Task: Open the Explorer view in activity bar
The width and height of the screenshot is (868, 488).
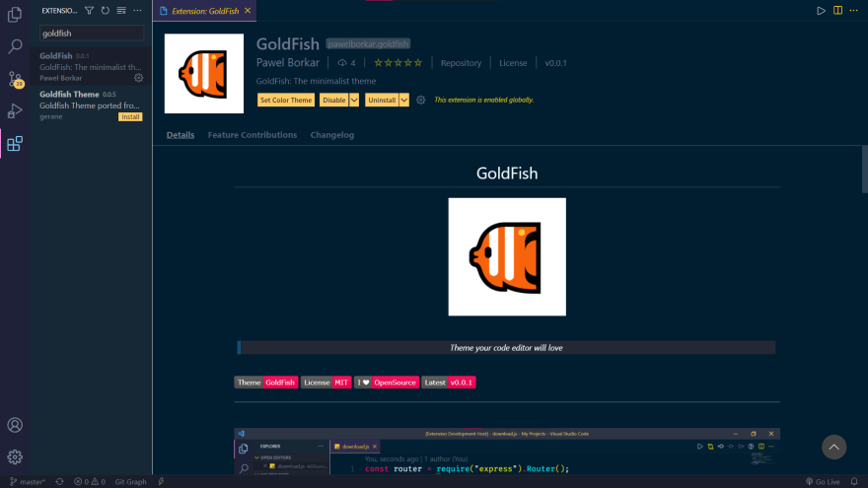Action: [15, 15]
